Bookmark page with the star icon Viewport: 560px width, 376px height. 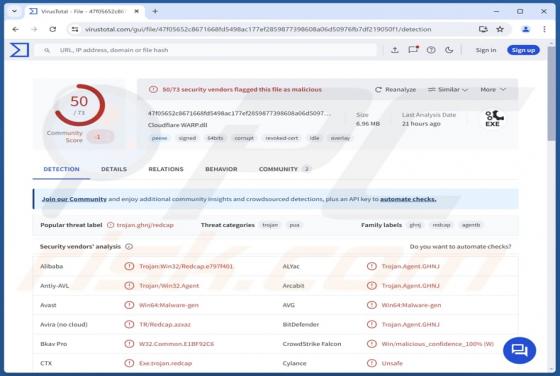click(x=500, y=29)
